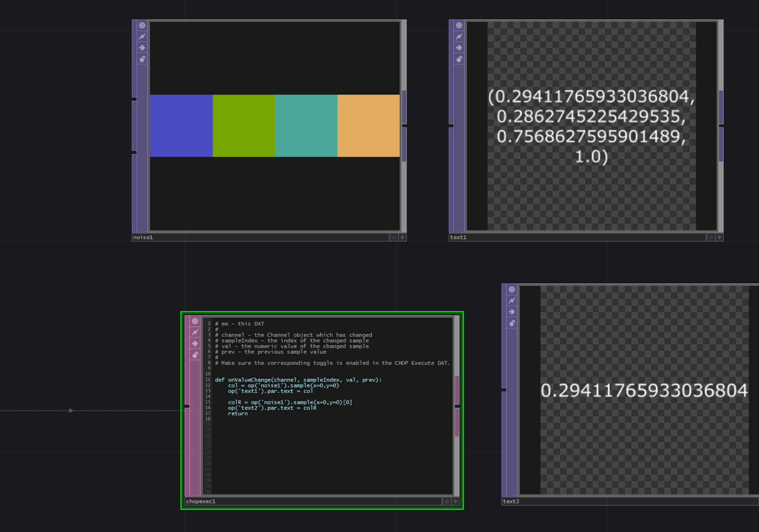Toggle the Lock flag on chopexec1

195,355
